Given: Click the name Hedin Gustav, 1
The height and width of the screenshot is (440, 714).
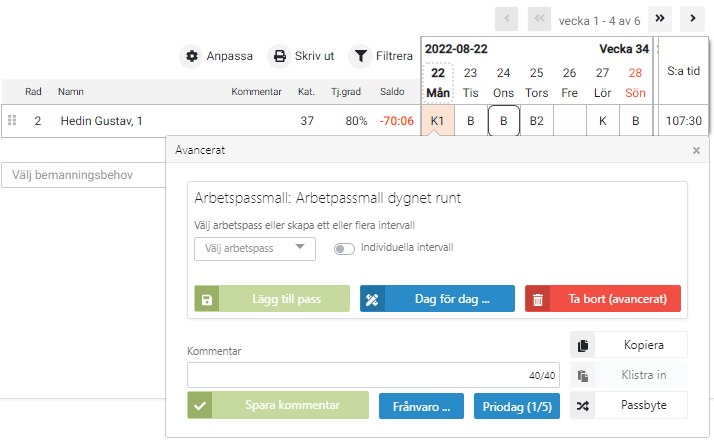Looking at the screenshot, I should (102, 121).
